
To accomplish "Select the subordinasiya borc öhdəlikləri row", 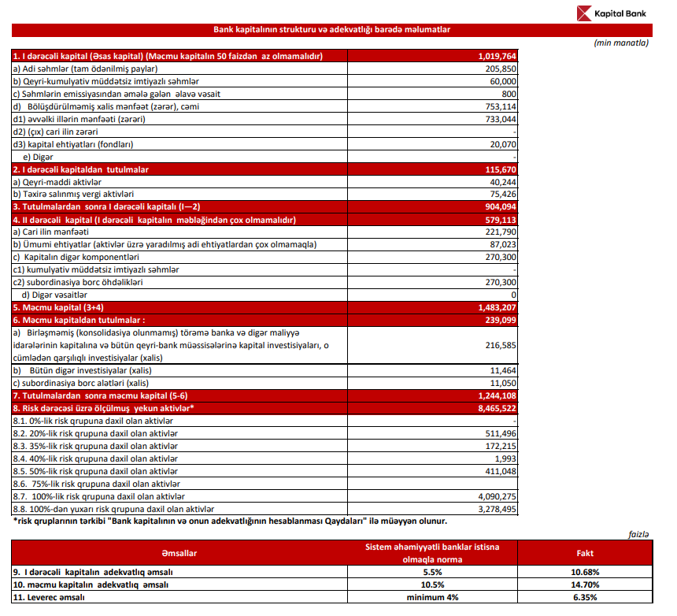I will (265, 283).
